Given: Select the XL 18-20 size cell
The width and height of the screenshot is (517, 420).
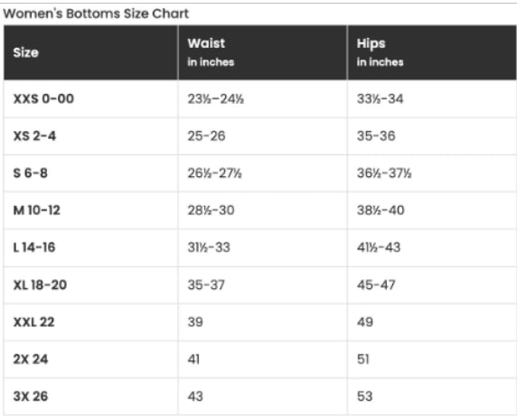Looking at the screenshot, I should 90,285.
